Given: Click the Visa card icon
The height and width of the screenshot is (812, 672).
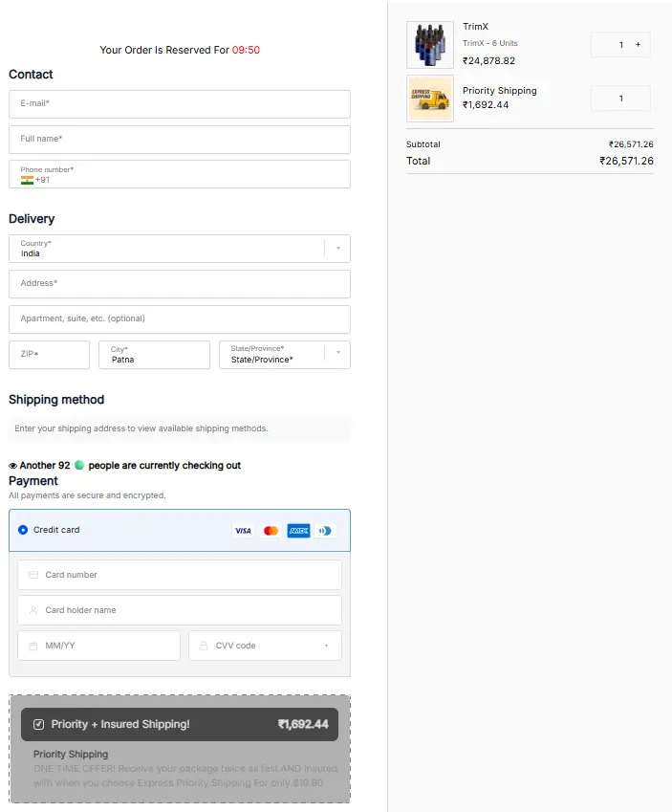Looking at the screenshot, I should click(243, 530).
